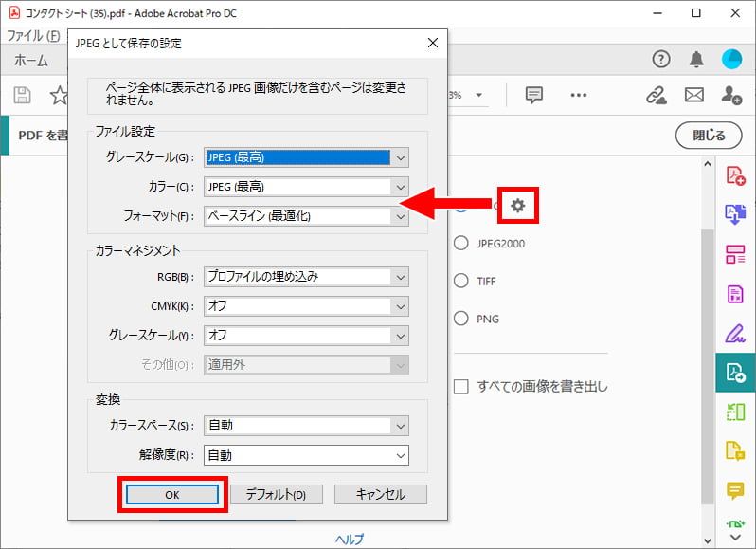Click the OK button in dialog
This screenshot has height=549, width=756.
[171, 495]
